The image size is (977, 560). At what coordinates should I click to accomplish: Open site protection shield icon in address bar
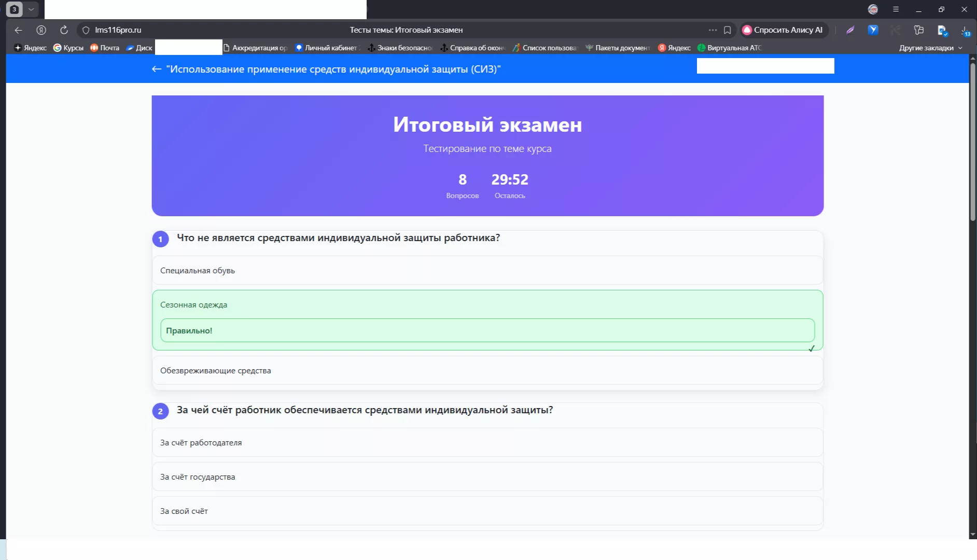pos(86,30)
